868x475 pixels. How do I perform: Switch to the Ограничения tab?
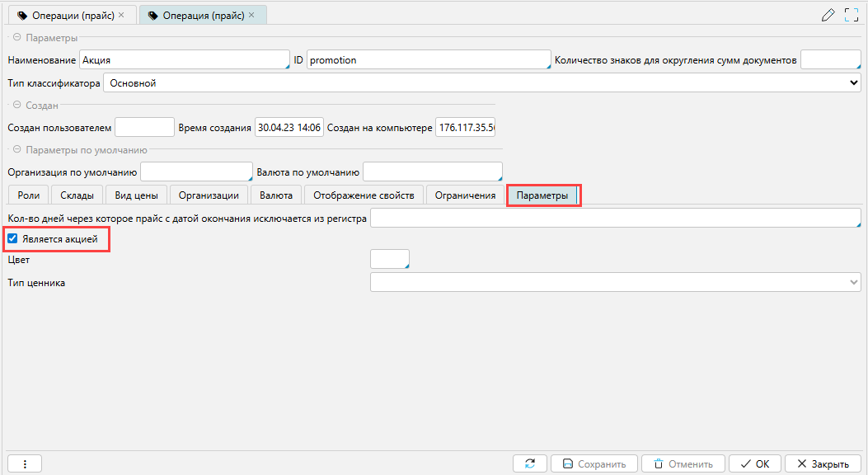tap(465, 195)
